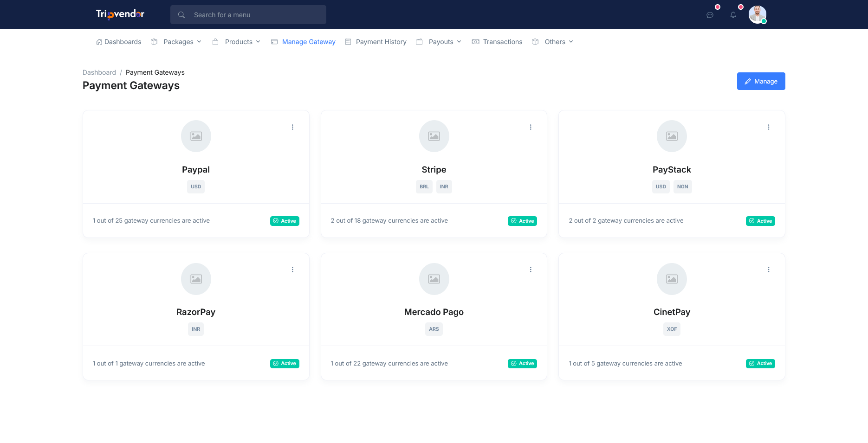Click the Mercado Pago gateway name
Screen dimensions: 868x443
(434, 312)
